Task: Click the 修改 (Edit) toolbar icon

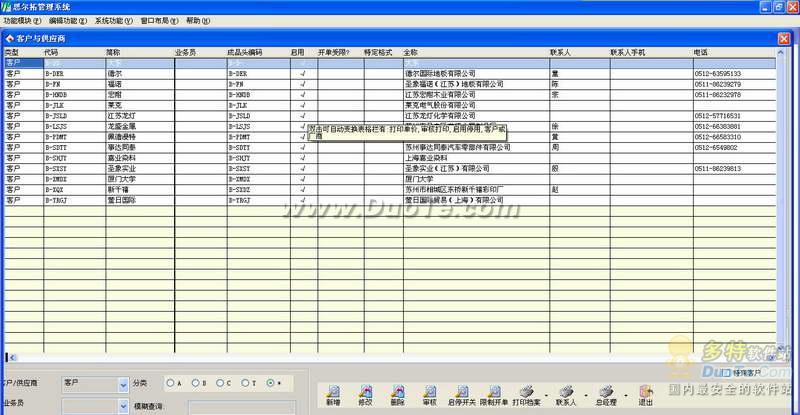Action: coord(365,395)
